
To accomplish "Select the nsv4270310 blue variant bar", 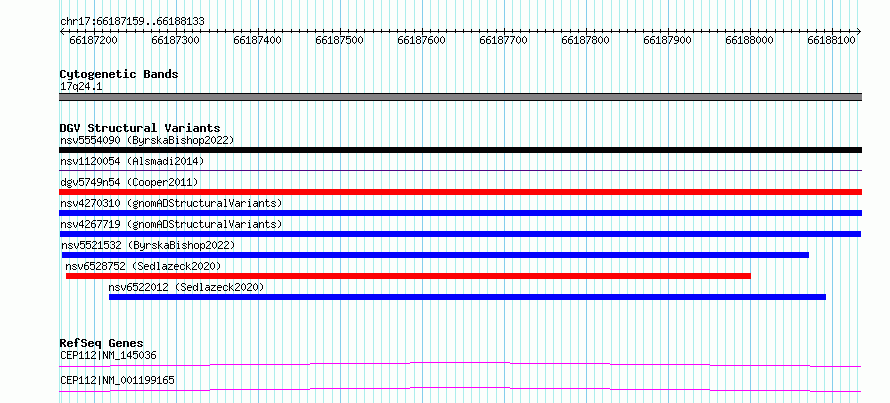I will point(460,213).
